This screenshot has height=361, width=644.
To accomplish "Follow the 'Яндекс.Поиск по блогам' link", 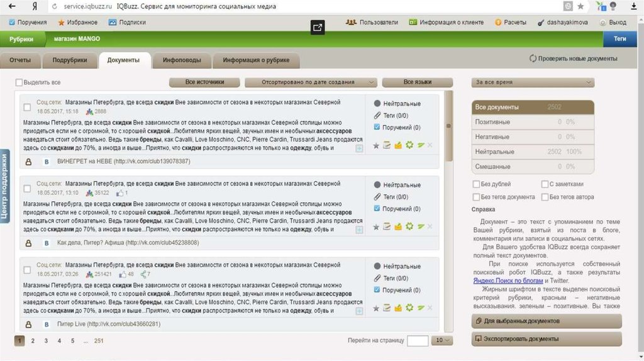I will pyautogui.click(x=508, y=280).
